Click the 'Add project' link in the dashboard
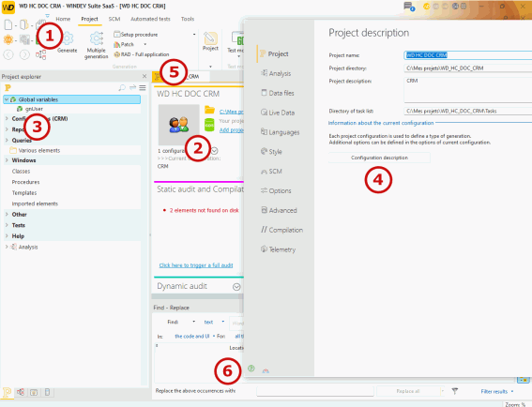The image size is (532, 407). 231,130
